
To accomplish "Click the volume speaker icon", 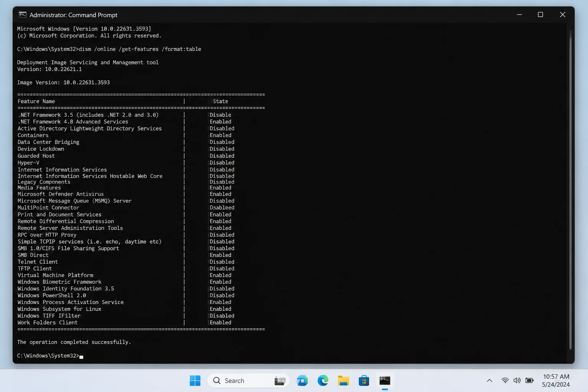I will [517, 381].
